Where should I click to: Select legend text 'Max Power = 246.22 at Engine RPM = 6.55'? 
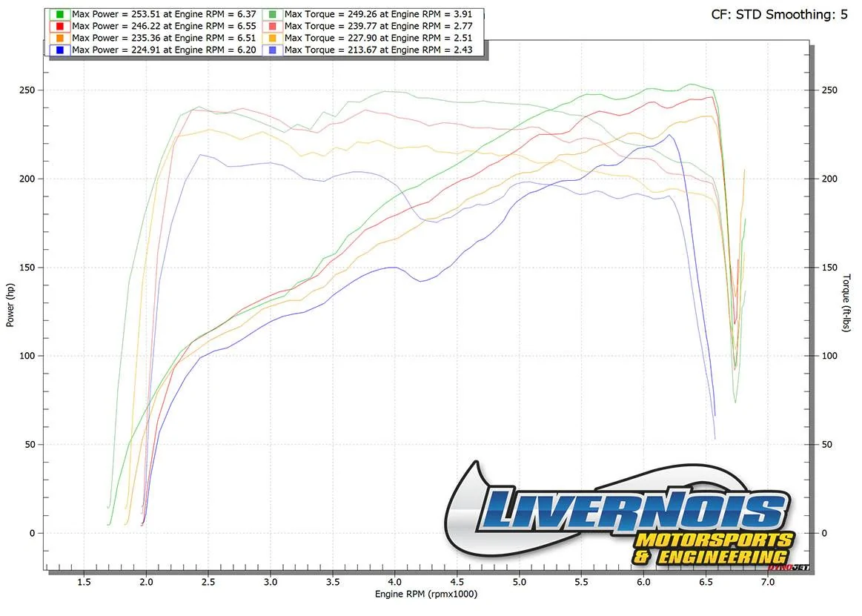pos(164,26)
